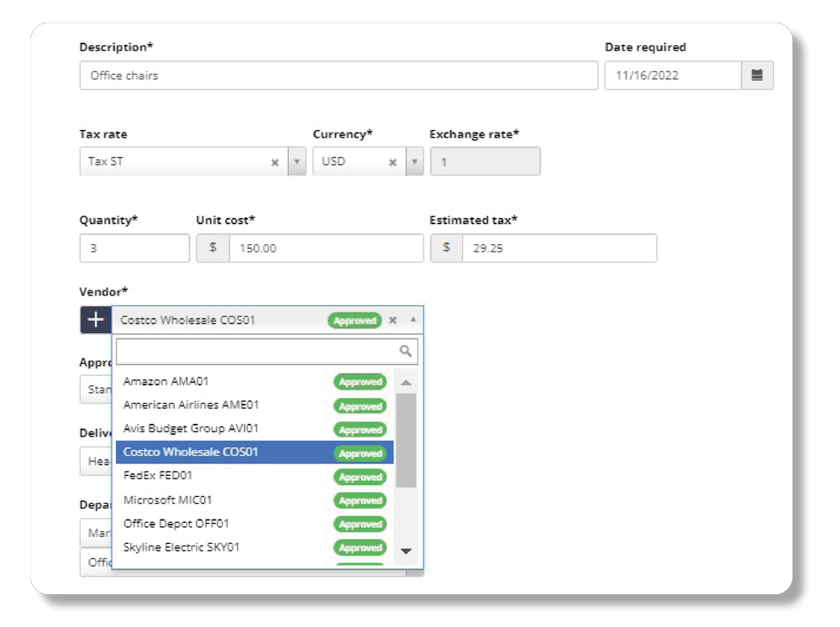Click the vendor search magnifier icon

(406, 351)
